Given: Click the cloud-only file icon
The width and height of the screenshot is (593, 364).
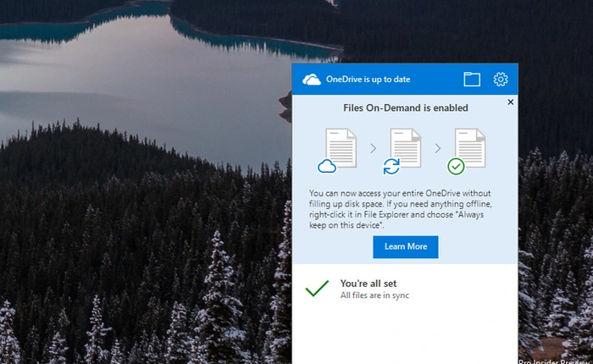Looking at the screenshot, I should pyautogui.click(x=336, y=151).
